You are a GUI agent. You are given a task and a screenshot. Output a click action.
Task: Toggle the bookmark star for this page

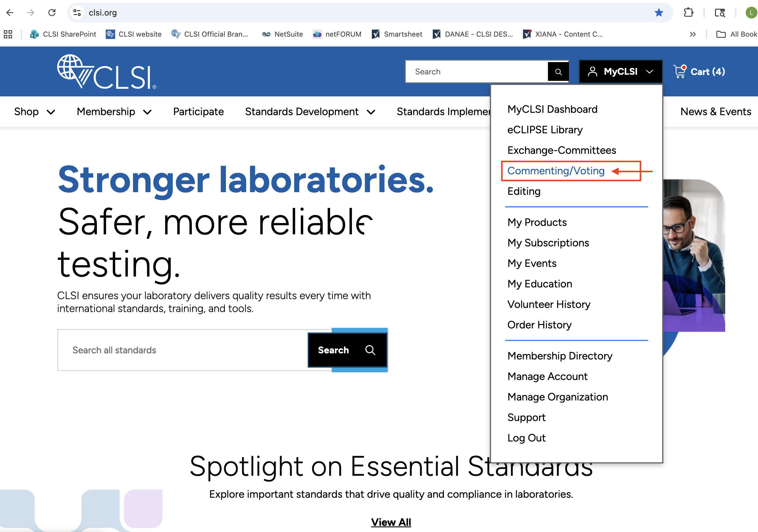(x=659, y=13)
